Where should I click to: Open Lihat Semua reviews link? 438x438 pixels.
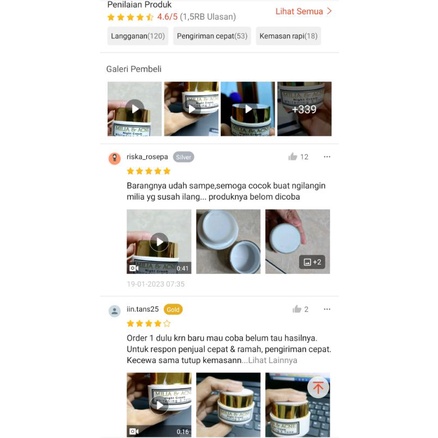click(x=304, y=11)
